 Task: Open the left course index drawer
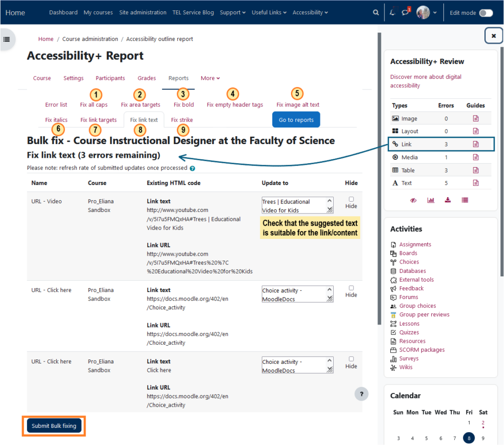pyautogui.click(x=6, y=39)
